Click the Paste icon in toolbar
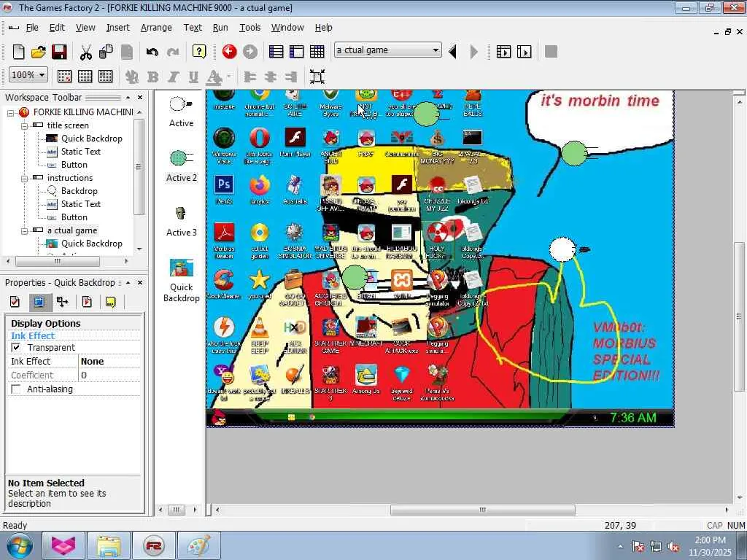 pyautogui.click(x=127, y=52)
